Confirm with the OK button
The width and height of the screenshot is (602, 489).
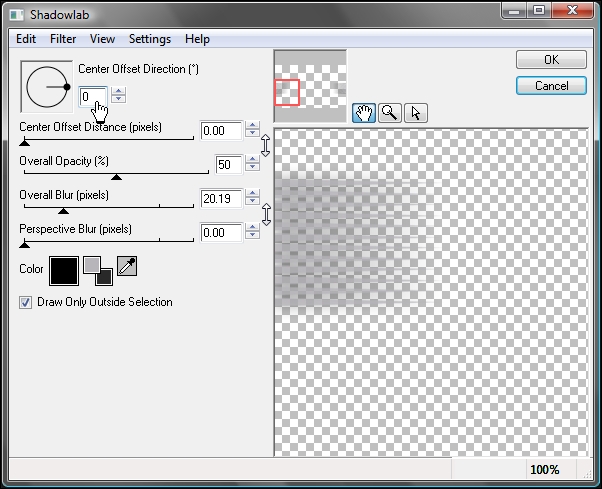[551, 59]
